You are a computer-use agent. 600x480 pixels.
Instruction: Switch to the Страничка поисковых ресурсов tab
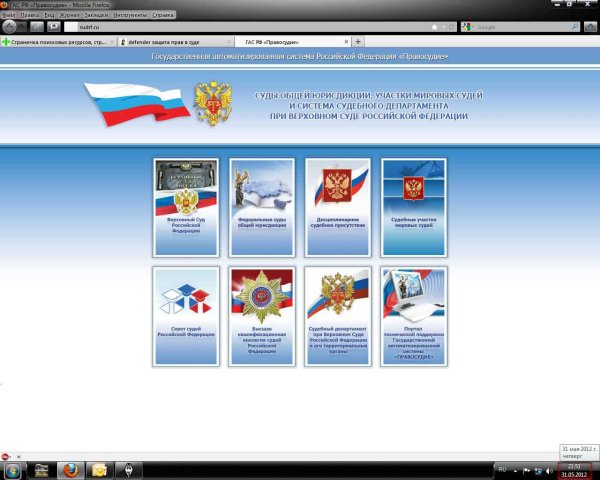point(58,42)
